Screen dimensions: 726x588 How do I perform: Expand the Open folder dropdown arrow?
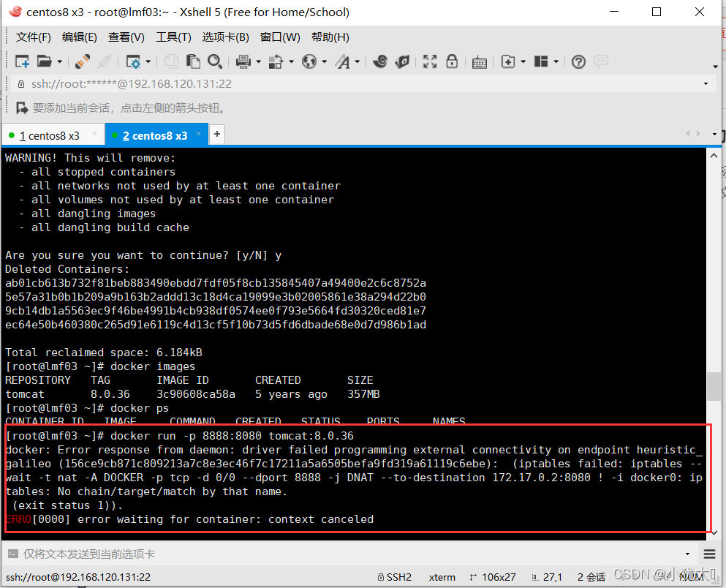click(x=60, y=62)
